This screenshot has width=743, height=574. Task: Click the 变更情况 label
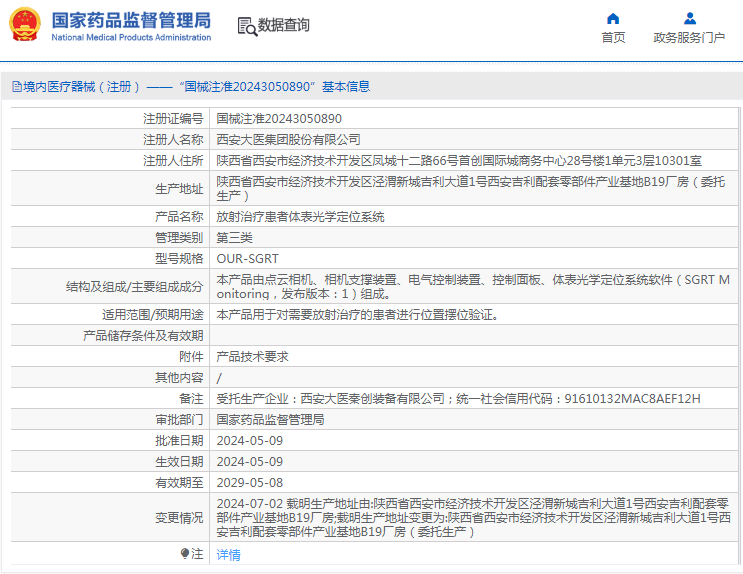tap(179, 518)
